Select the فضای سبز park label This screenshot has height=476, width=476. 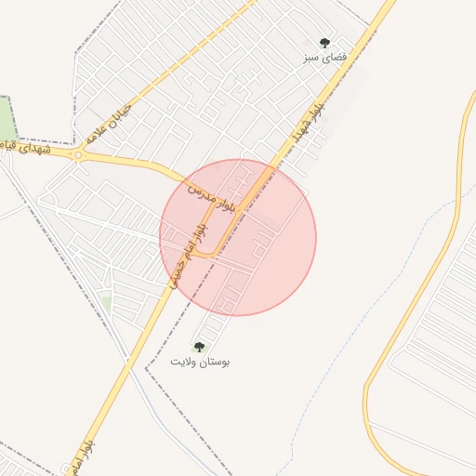pos(324,58)
